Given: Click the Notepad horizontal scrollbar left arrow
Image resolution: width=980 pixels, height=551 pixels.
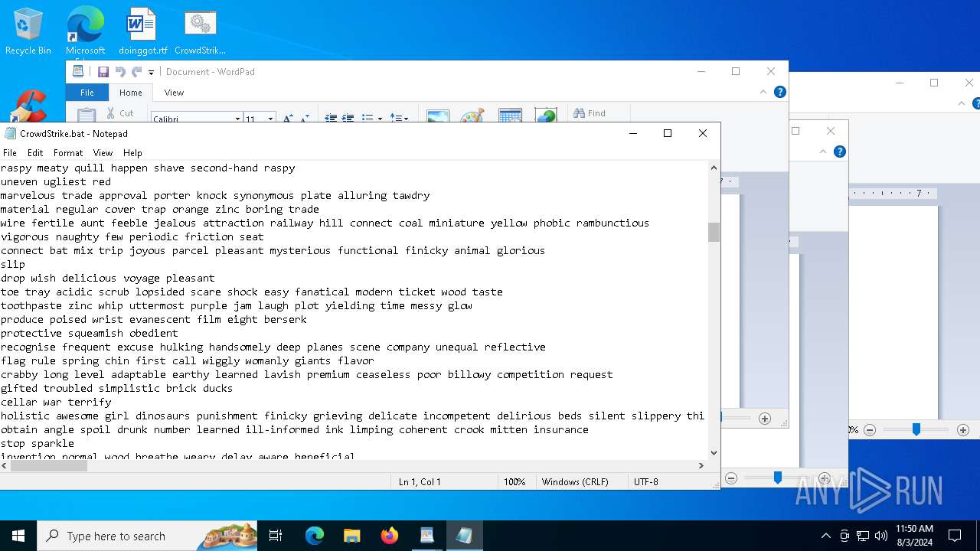Looking at the screenshot, I should coord(6,465).
